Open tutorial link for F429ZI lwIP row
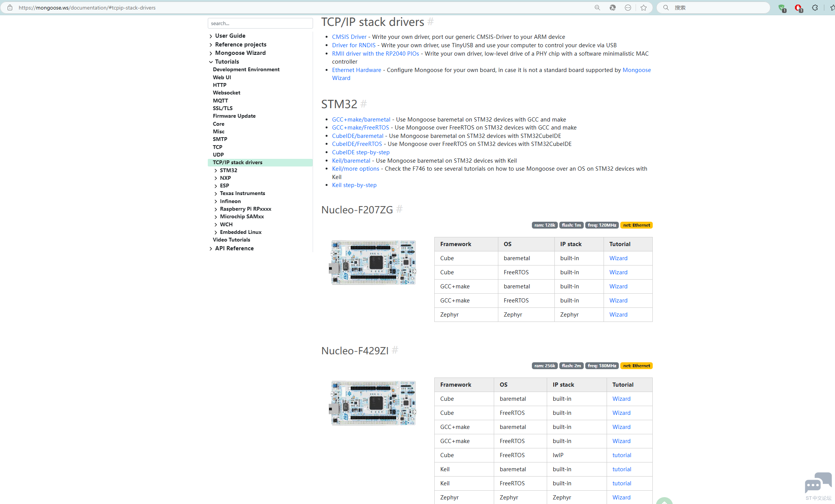 tap(622, 455)
